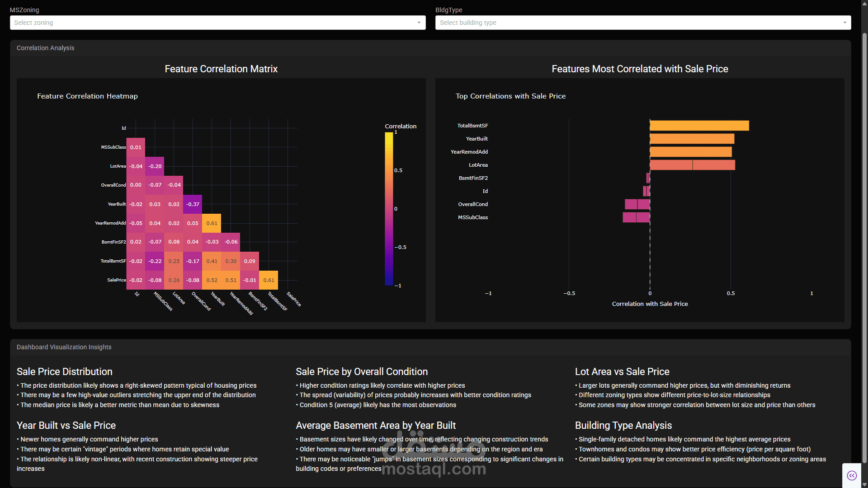
Task: Open the BldgType dropdown arrow
Action: (844, 23)
